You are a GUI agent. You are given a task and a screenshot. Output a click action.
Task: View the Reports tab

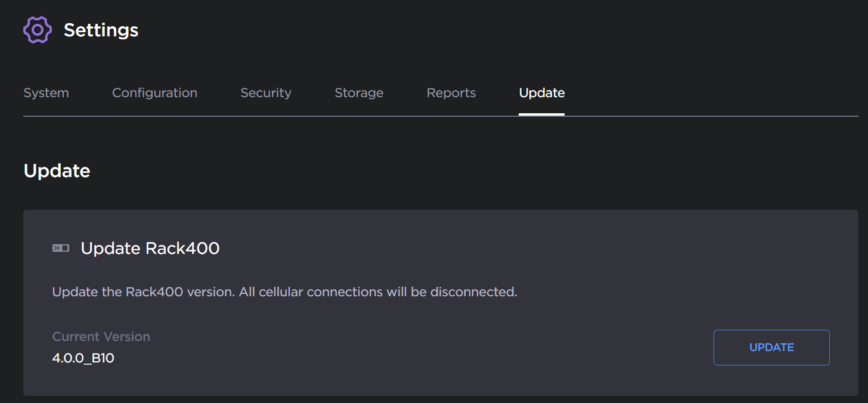click(451, 93)
